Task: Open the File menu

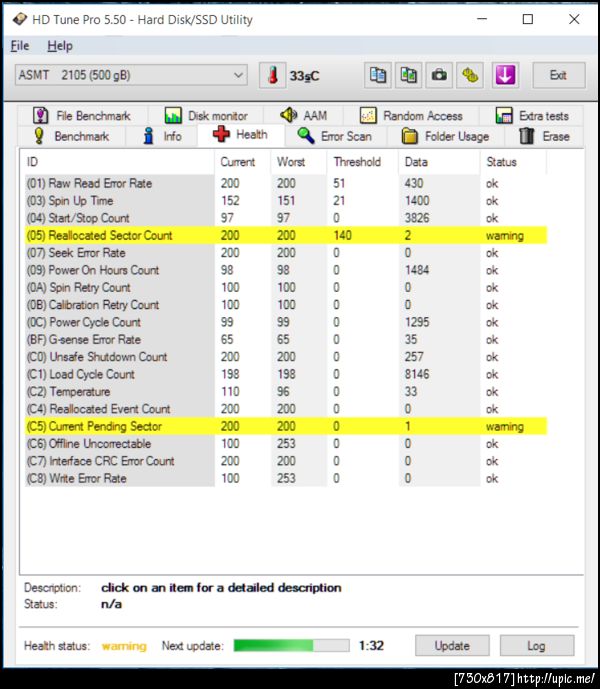Action: [20, 46]
